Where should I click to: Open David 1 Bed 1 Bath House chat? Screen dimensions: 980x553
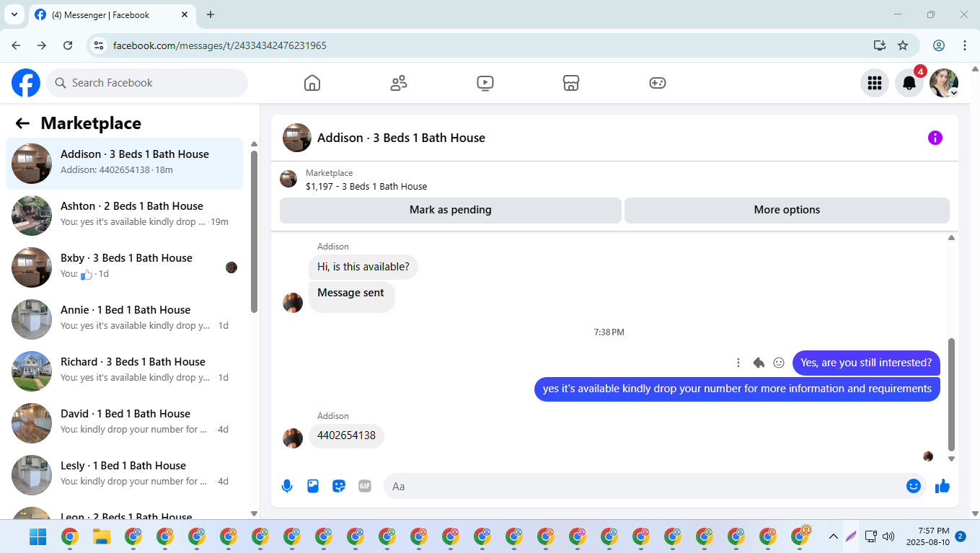[125, 423]
